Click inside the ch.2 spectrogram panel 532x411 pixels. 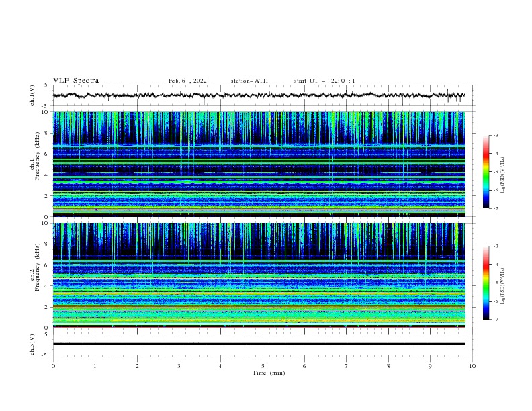click(x=259, y=275)
